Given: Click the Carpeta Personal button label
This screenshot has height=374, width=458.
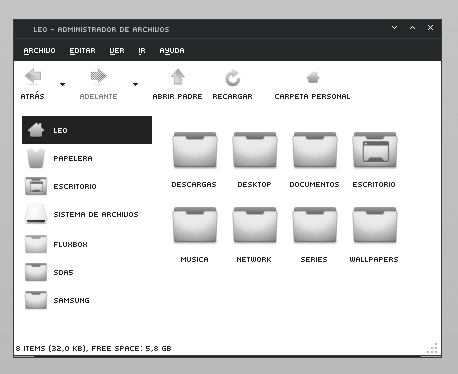Looking at the screenshot, I should [312, 96].
